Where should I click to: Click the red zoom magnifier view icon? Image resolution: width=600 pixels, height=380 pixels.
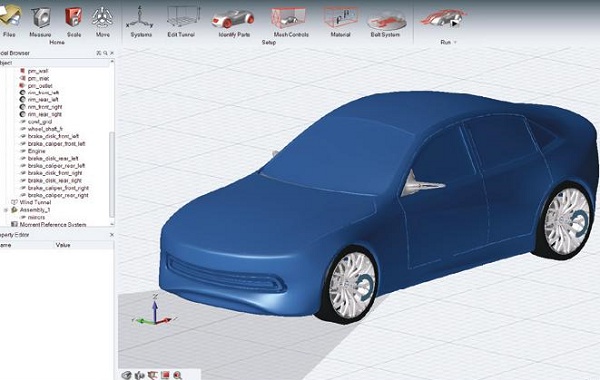tap(177, 375)
